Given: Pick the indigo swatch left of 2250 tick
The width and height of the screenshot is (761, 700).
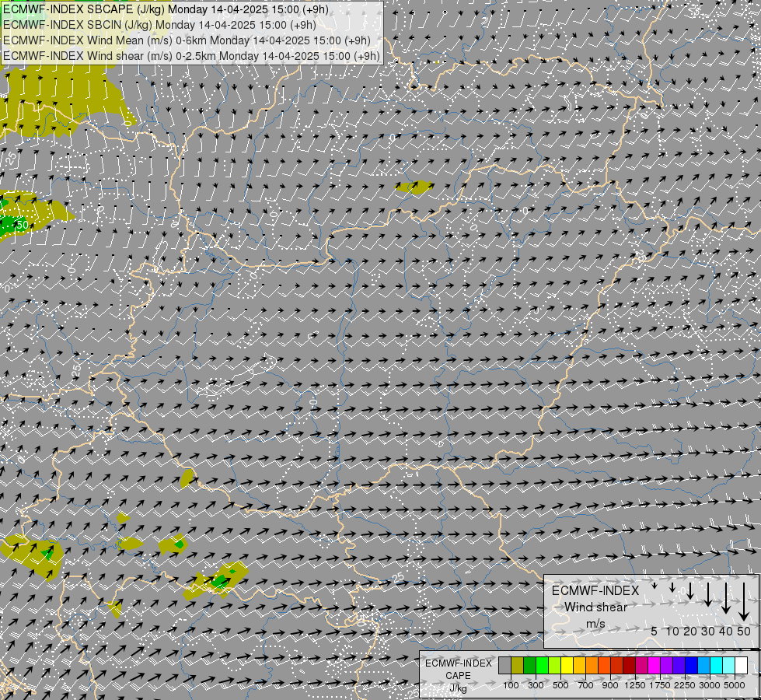Looking at the screenshot, I should tap(679, 666).
